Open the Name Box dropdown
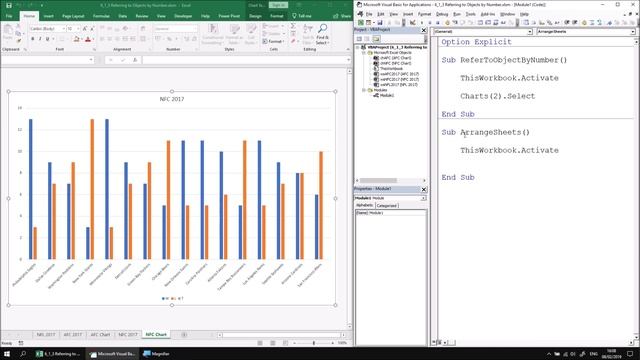The width and height of the screenshot is (640, 360). [91, 60]
